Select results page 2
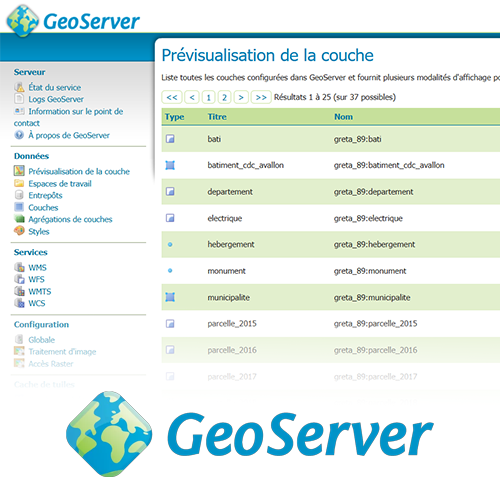Viewport: 500px width, 500px height. pos(225,97)
